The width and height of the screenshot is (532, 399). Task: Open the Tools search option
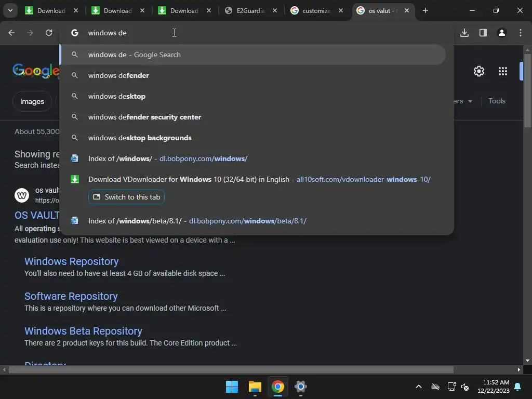(497, 101)
